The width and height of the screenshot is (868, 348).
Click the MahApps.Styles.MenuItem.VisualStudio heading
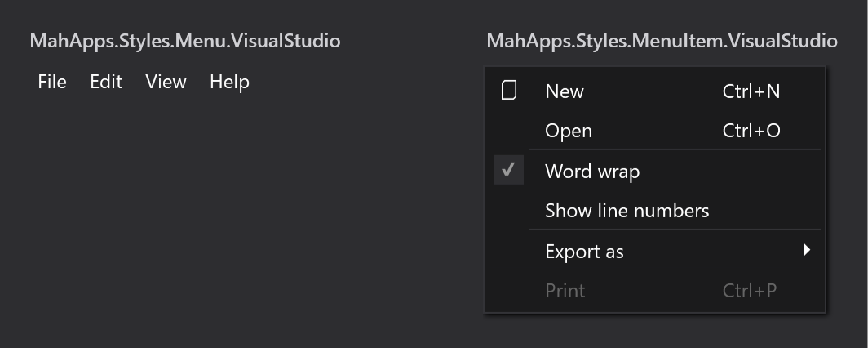[662, 41]
